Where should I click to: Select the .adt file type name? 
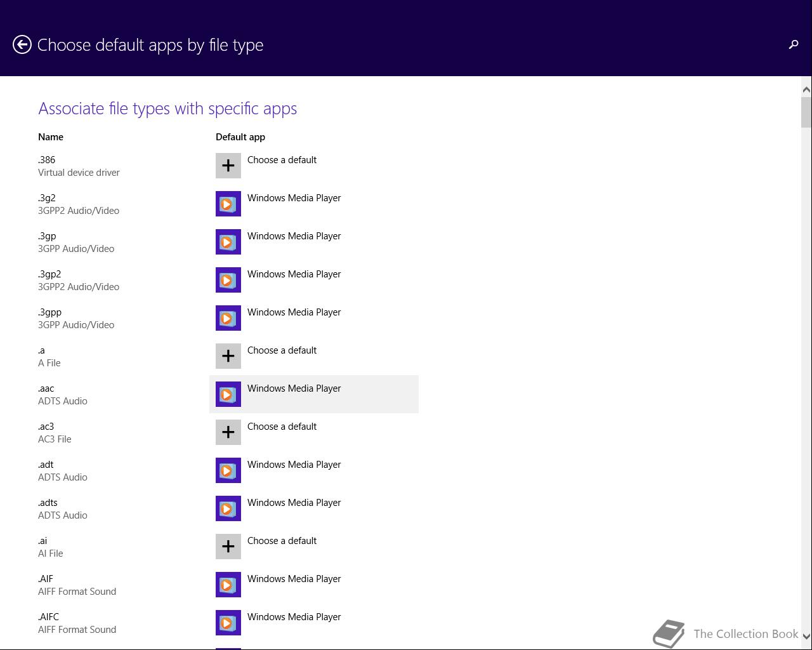click(x=46, y=465)
